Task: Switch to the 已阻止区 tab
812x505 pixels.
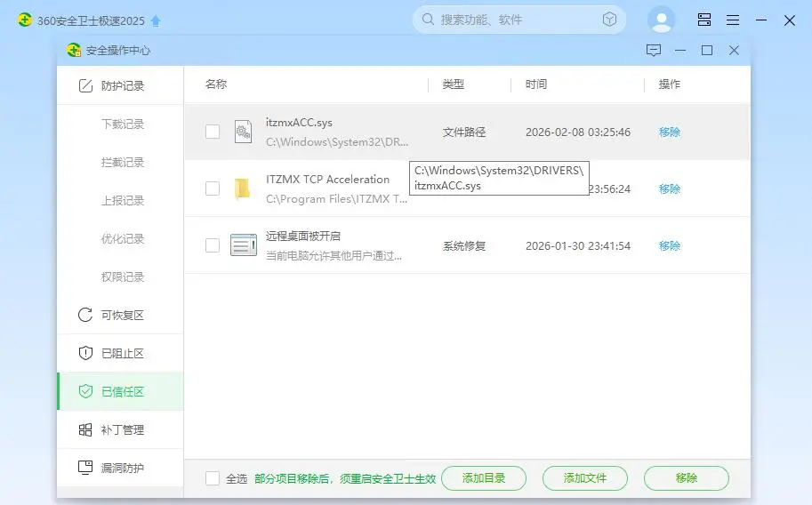Action: (122, 353)
